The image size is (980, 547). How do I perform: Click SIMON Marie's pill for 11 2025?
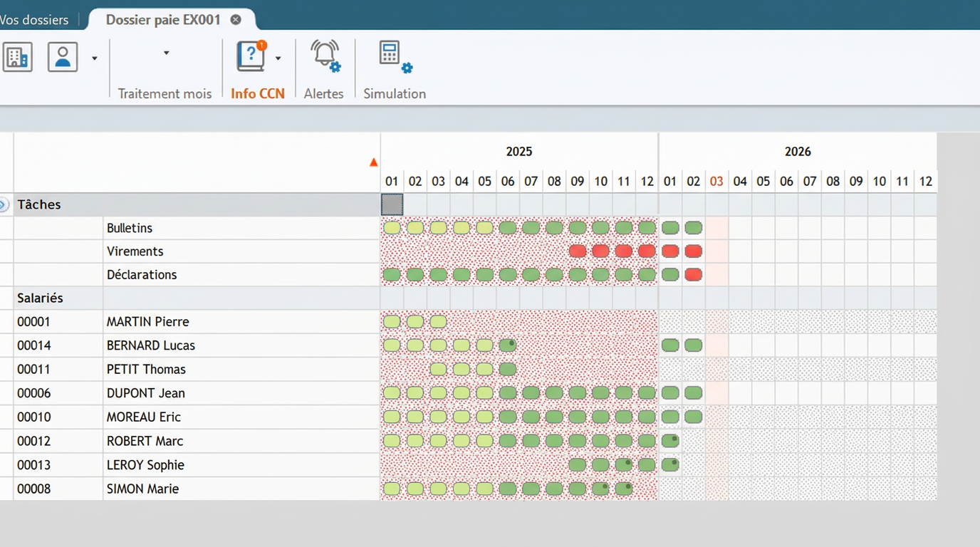tap(624, 489)
